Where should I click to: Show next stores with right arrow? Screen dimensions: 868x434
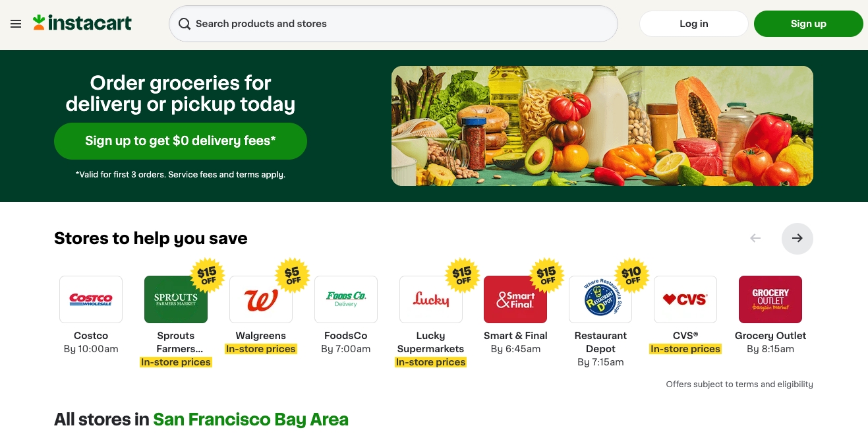(x=797, y=238)
